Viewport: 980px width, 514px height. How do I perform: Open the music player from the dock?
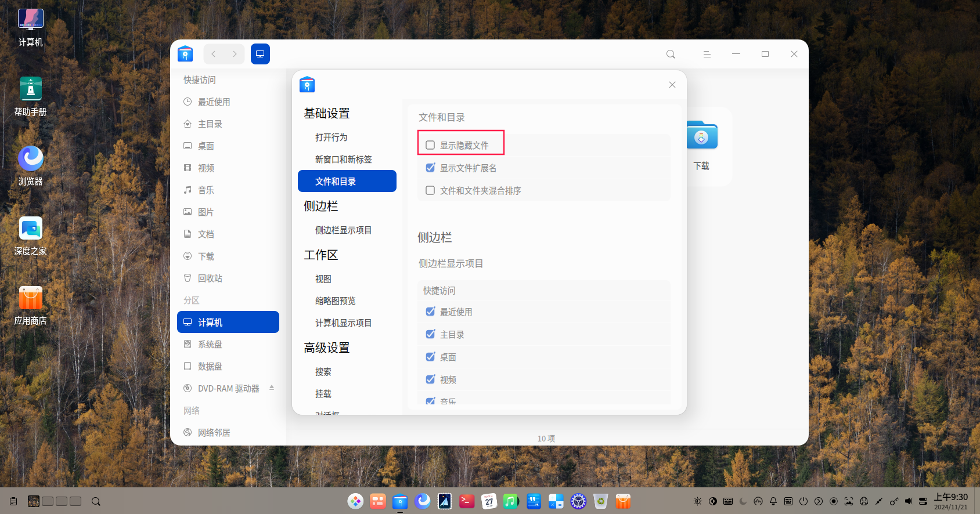[511, 501]
